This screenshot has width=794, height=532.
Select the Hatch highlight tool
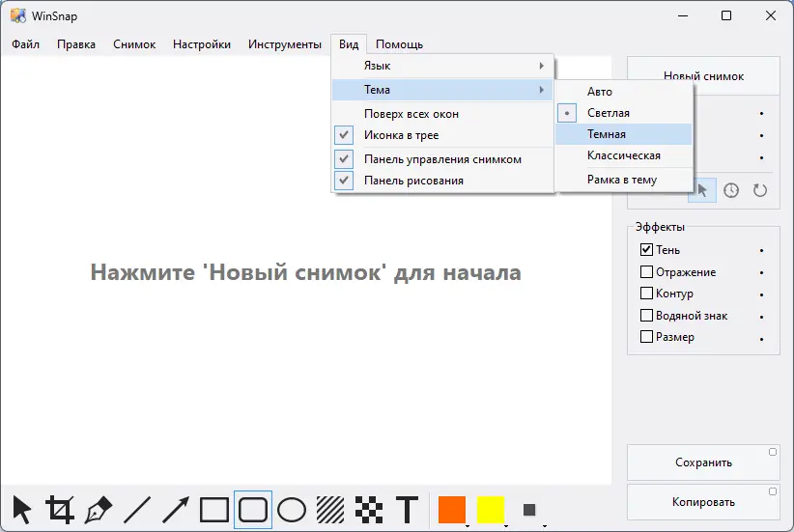tap(330, 509)
